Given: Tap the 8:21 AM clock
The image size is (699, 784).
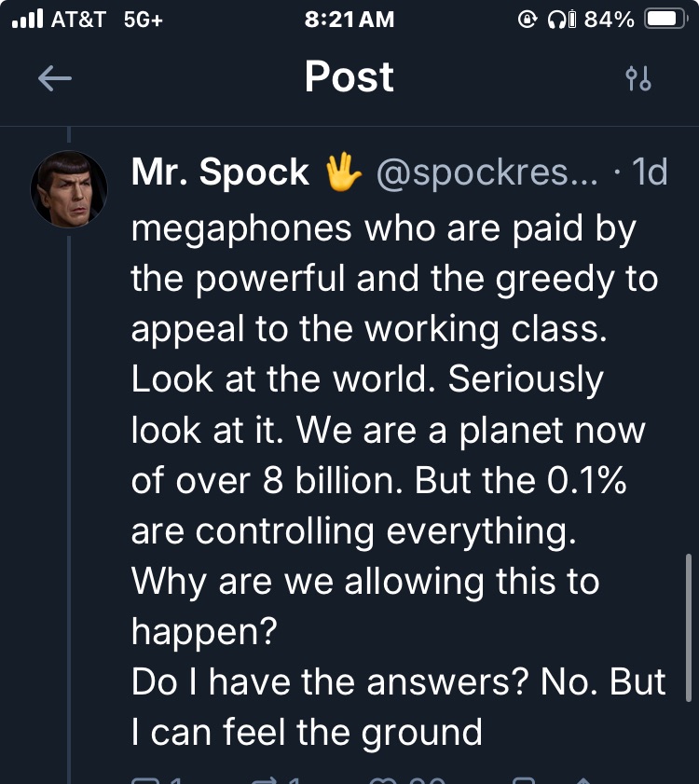Looking at the screenshot, I should click(349, 20).
